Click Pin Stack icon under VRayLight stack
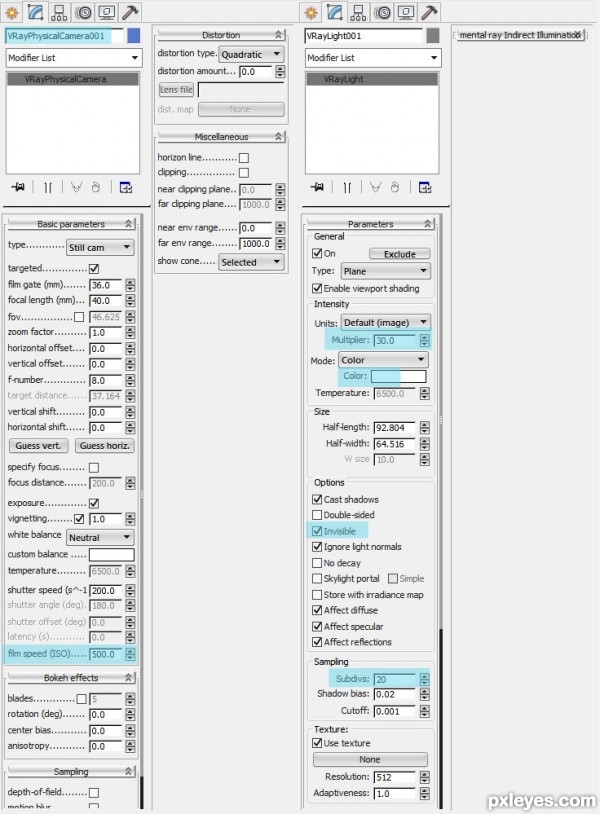 tap(317, 187)
